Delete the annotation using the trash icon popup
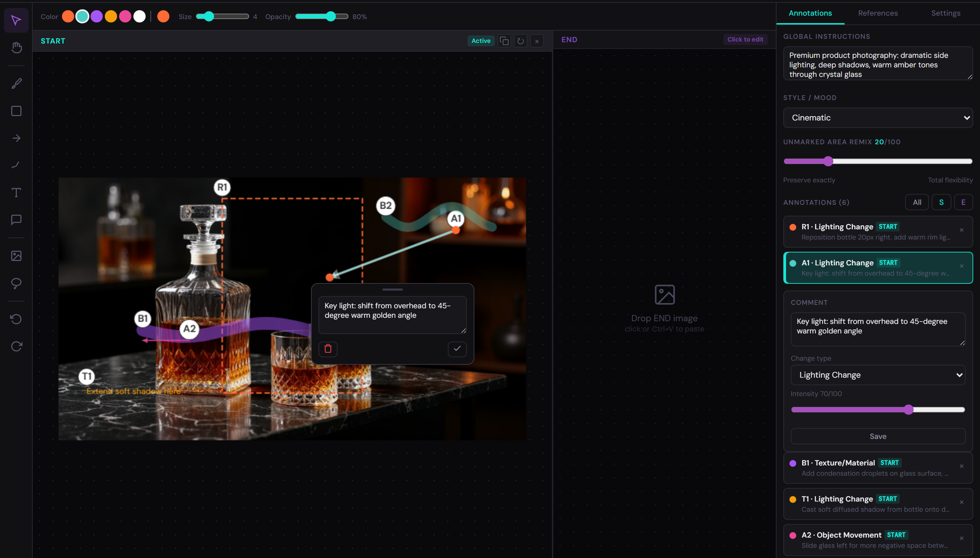Screen dimensions: 980x558 (328, 349)
